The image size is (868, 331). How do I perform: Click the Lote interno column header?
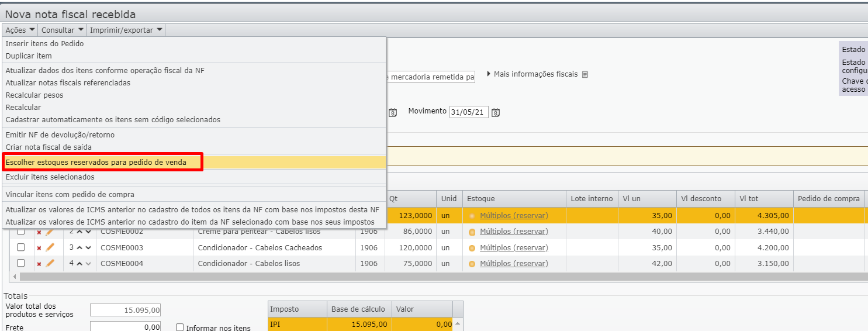(592, 199)
